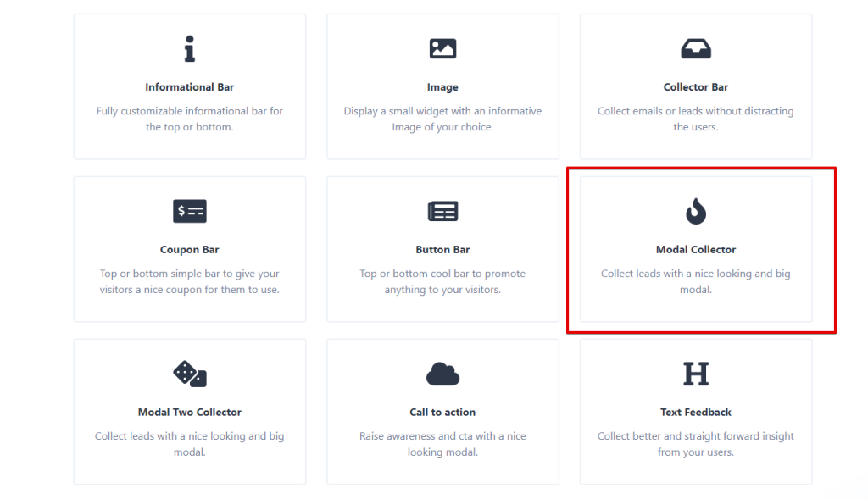Select the 'Informational Bar' title
868x499 pixels.
[x=189, y=87]
